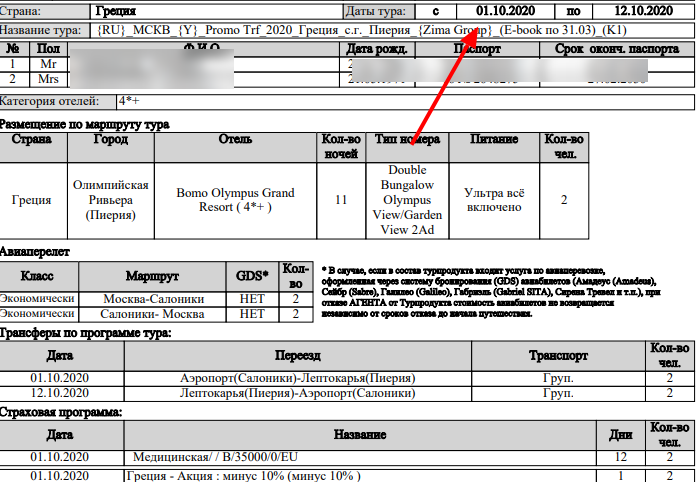Click the country value "Греция" in the header
This screenshot has width=698, height=482.
116,11
